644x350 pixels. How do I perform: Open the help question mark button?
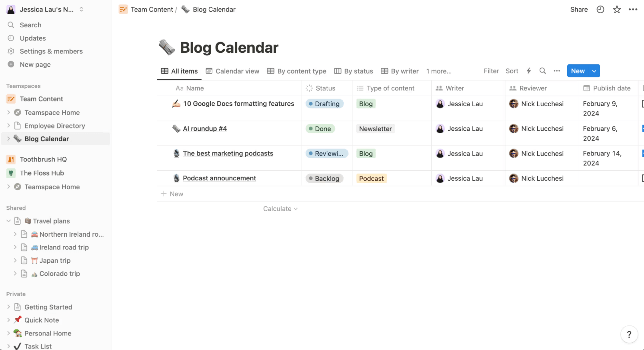(629, 334)
